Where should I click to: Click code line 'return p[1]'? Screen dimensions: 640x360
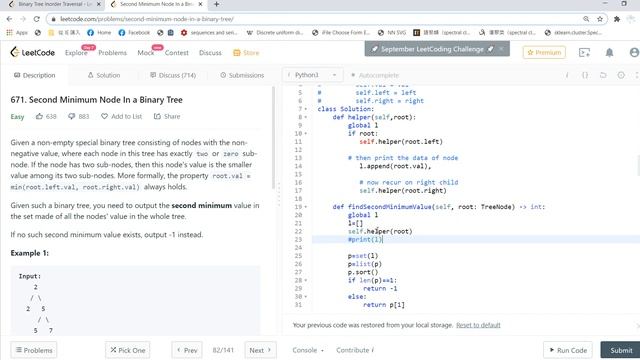(x=384, y=305)
